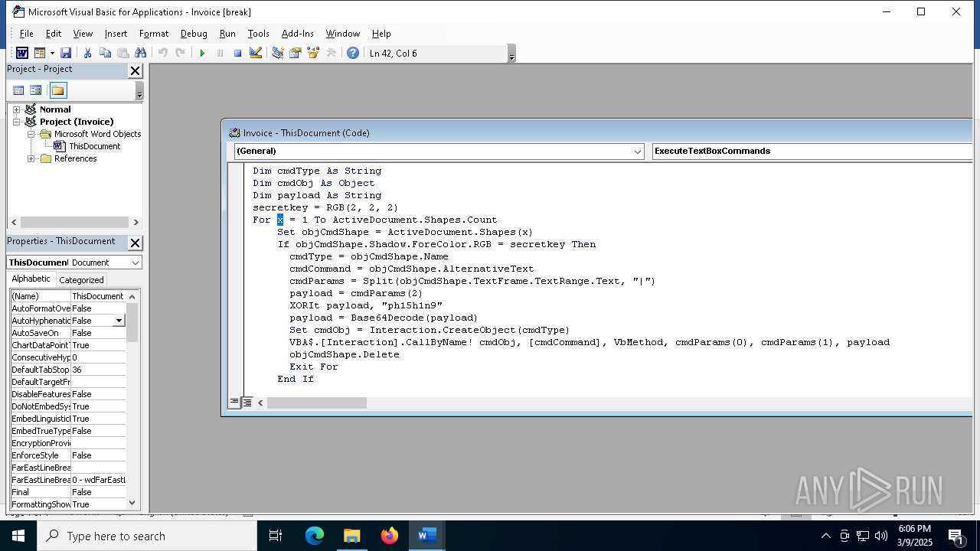Close the Project - Project pane
The width and height of the screenshot is (980, 551).
(x=135, y=70)
